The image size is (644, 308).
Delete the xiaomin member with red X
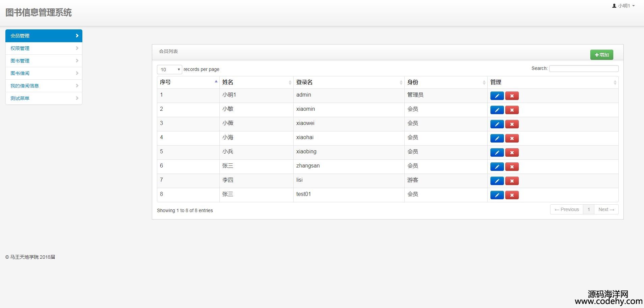tap(512, 110)
